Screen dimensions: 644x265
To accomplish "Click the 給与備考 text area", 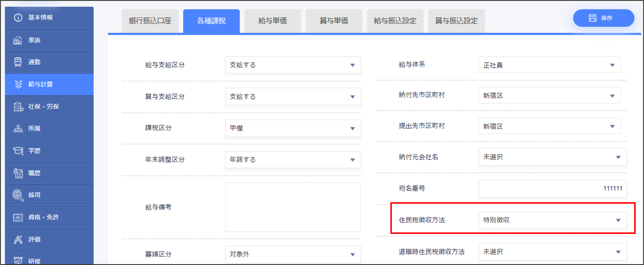I will [293, 207].
